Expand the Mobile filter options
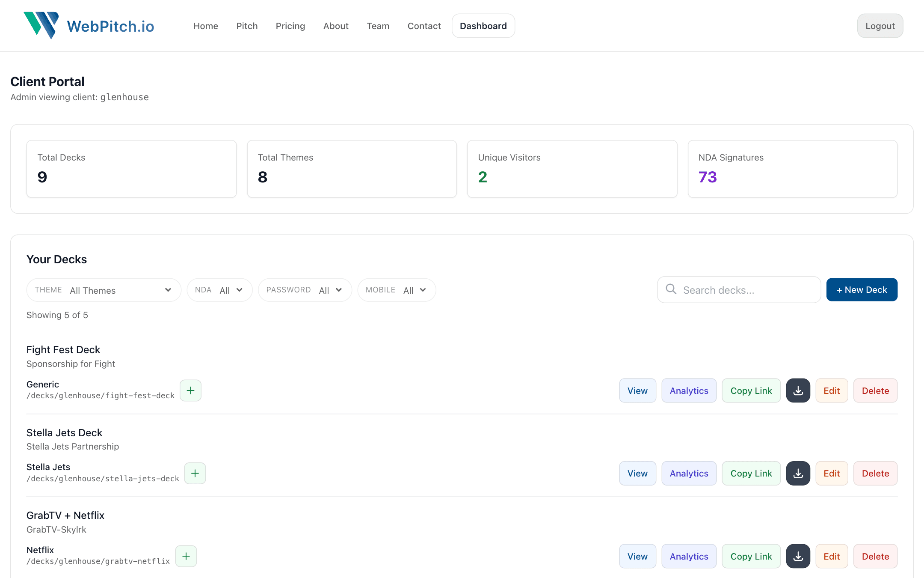The image size is (924, 578). point(396,290)
